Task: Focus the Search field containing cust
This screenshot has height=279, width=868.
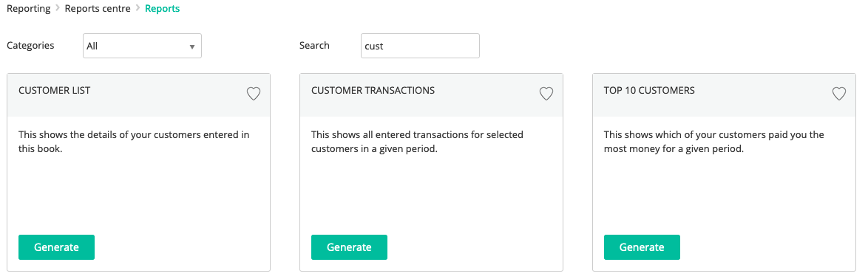Action: 420,46
